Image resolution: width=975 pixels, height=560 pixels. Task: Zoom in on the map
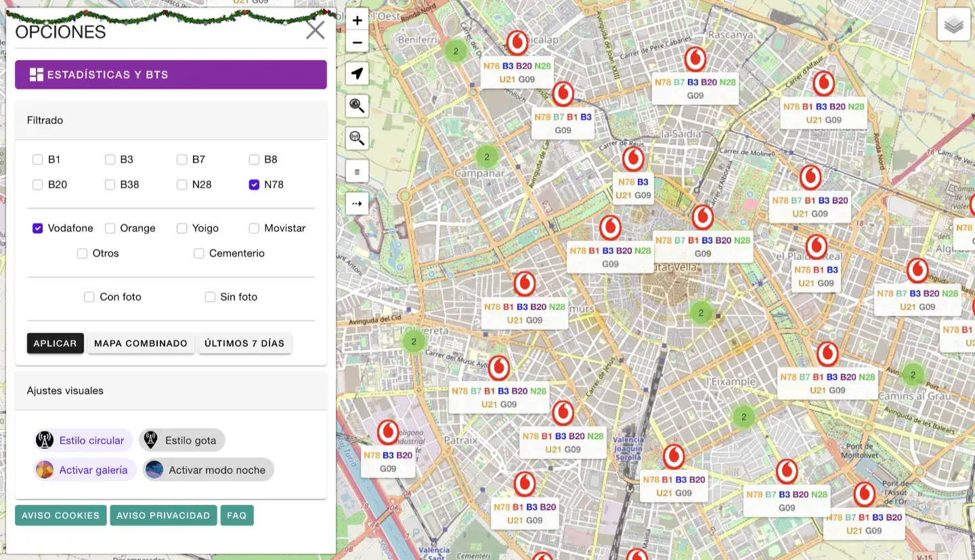(x=357, y=20)
